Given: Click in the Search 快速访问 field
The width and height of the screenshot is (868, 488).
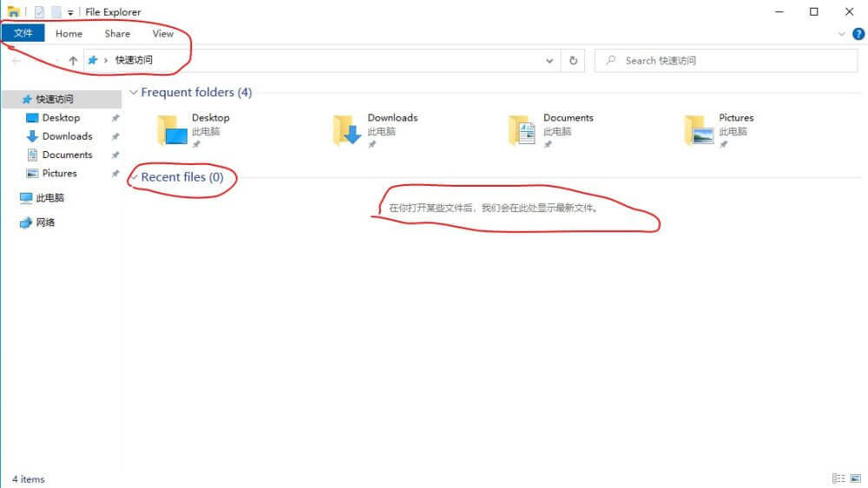Looking at the screenshot, I should coord(726,61).
